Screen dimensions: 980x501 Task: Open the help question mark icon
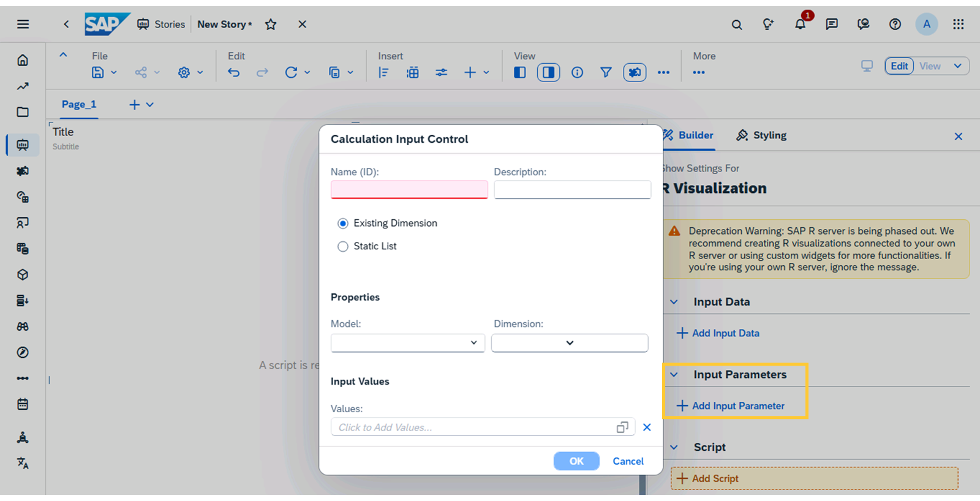(895, 24)
